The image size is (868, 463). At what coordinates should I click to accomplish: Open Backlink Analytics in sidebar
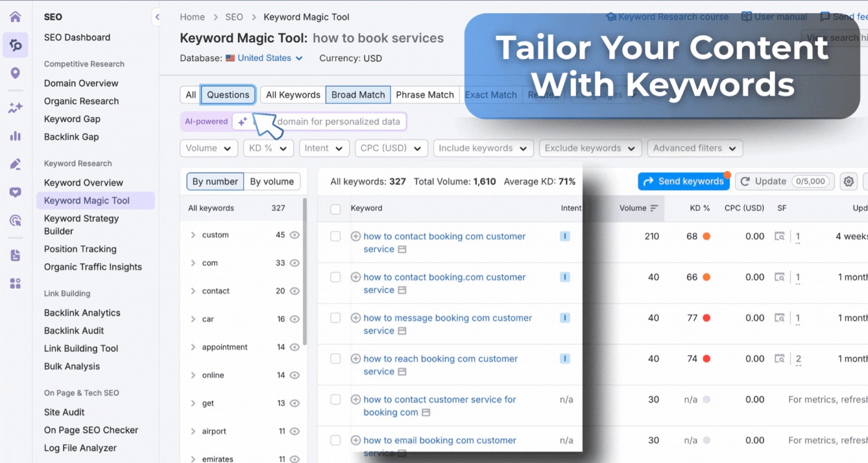click(82, 313)
